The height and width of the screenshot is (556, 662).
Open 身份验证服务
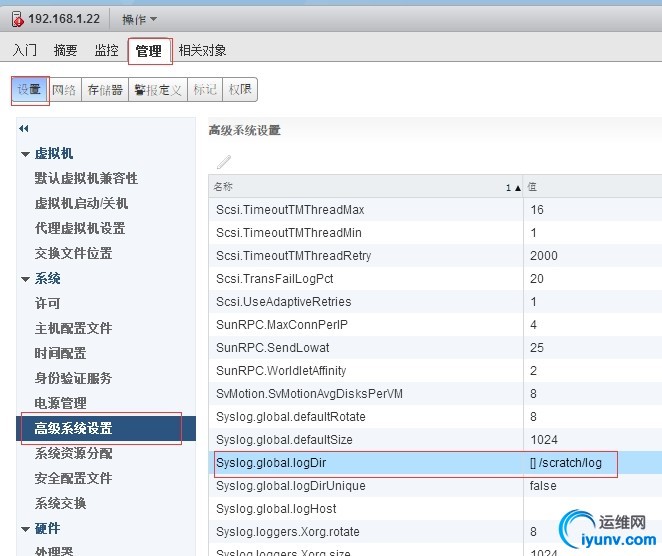[x=73, y=378]
